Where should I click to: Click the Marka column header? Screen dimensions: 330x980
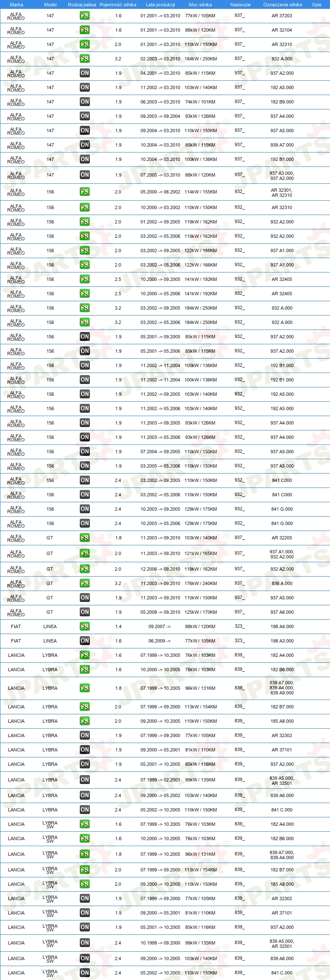[x=16, y=5]
